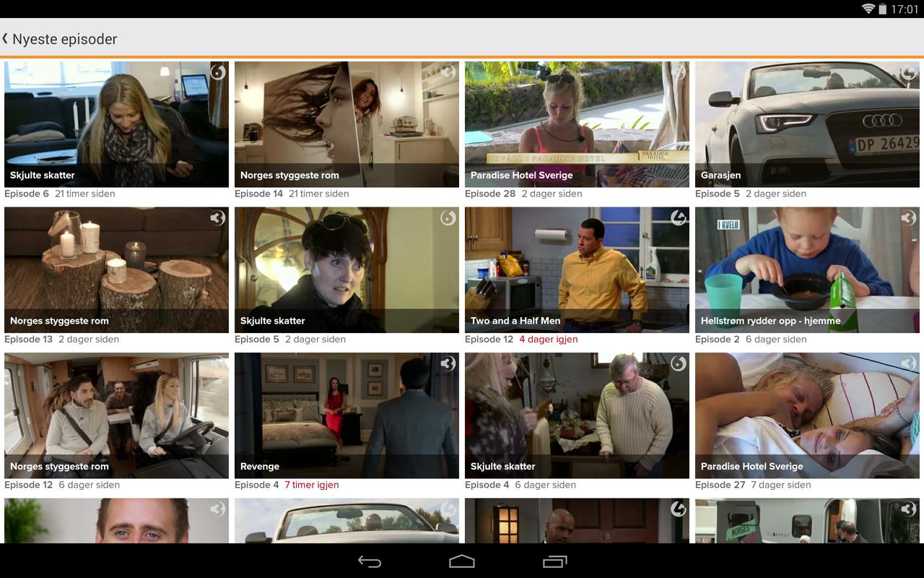Open Hellstrøm rydder opp - hjemme thumbnail

pyautogui.click(x=807, y=270)
